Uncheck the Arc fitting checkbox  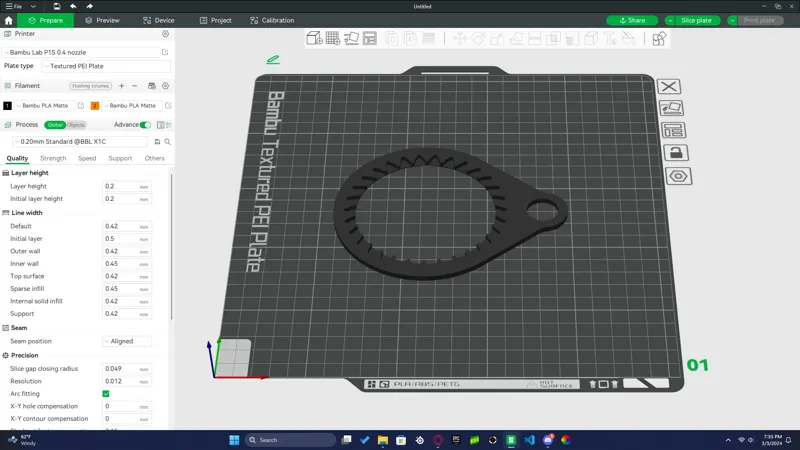point(106,394)
